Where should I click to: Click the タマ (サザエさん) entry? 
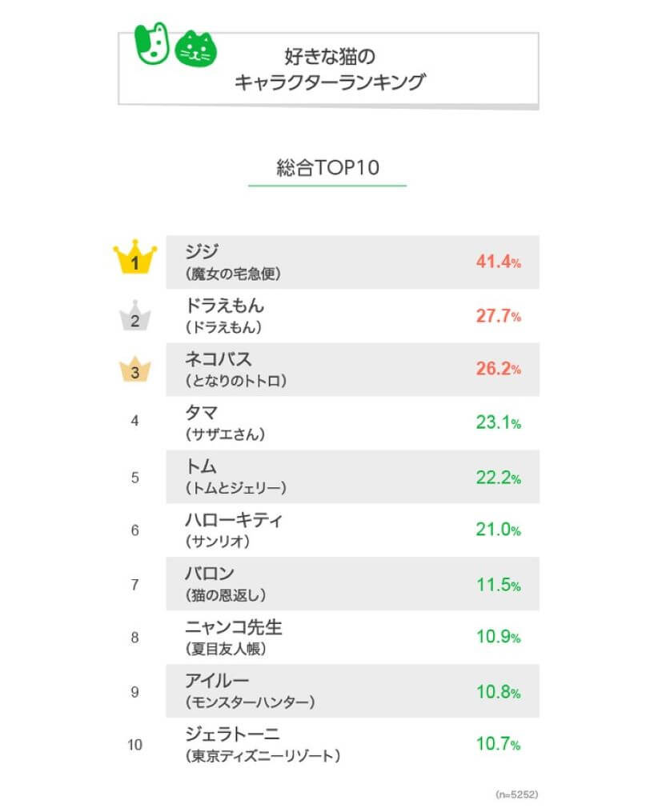tap(224, 423)
